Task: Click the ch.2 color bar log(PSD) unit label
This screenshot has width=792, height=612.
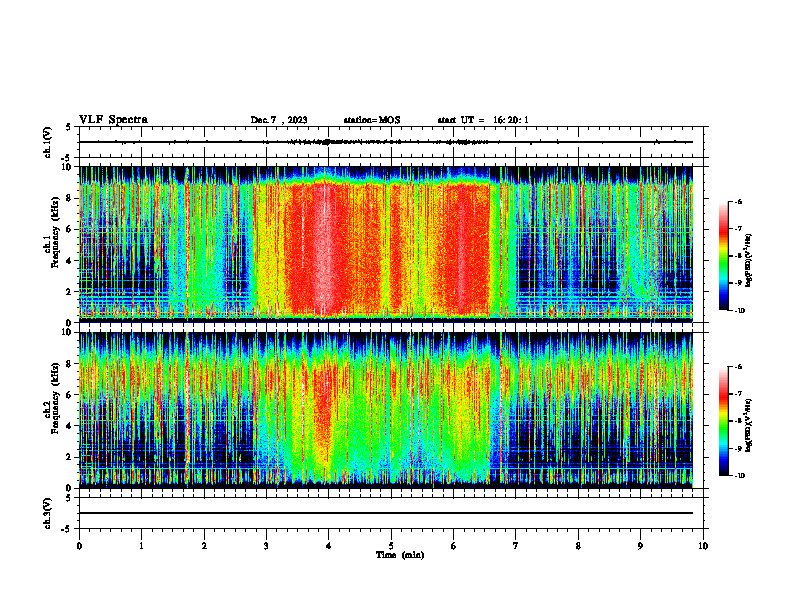Action: point(749,425)
